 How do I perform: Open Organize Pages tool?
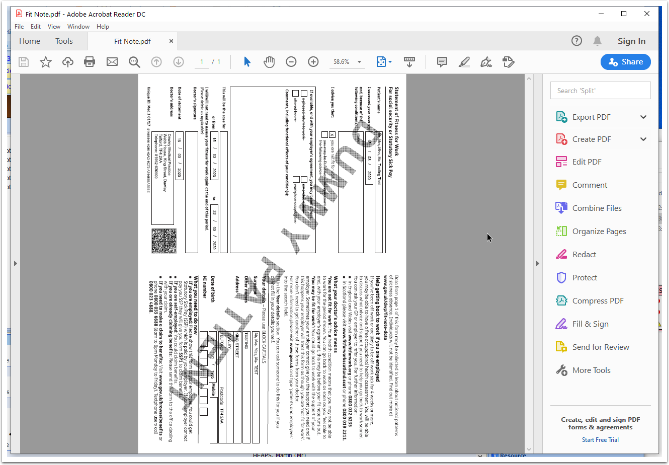(601, 231)
